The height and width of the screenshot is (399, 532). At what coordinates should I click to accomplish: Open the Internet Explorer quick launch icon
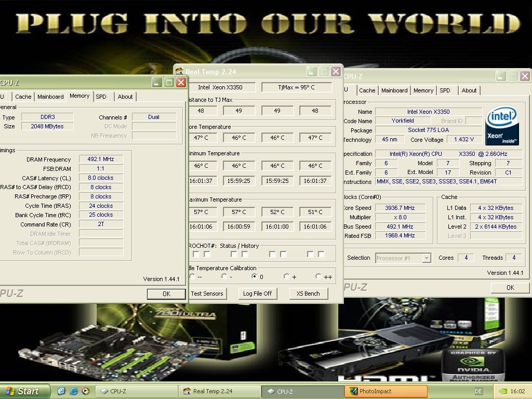(x=73, y=391)
